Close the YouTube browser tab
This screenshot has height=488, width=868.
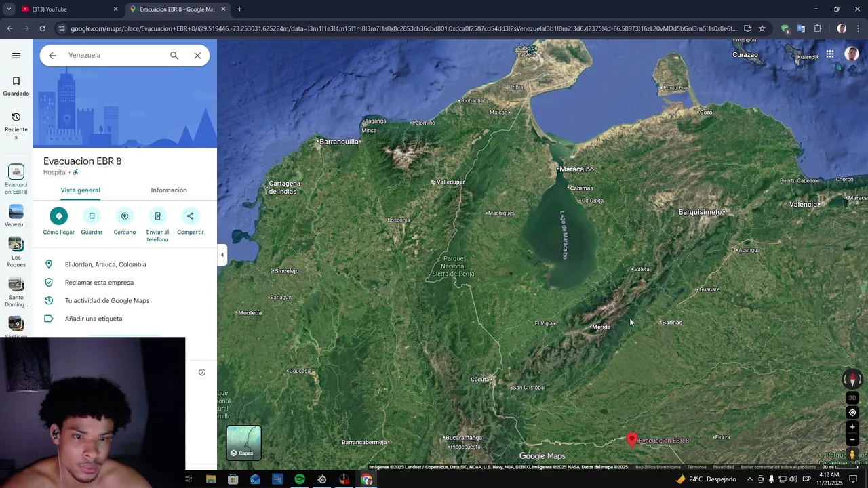coord(115,9)
